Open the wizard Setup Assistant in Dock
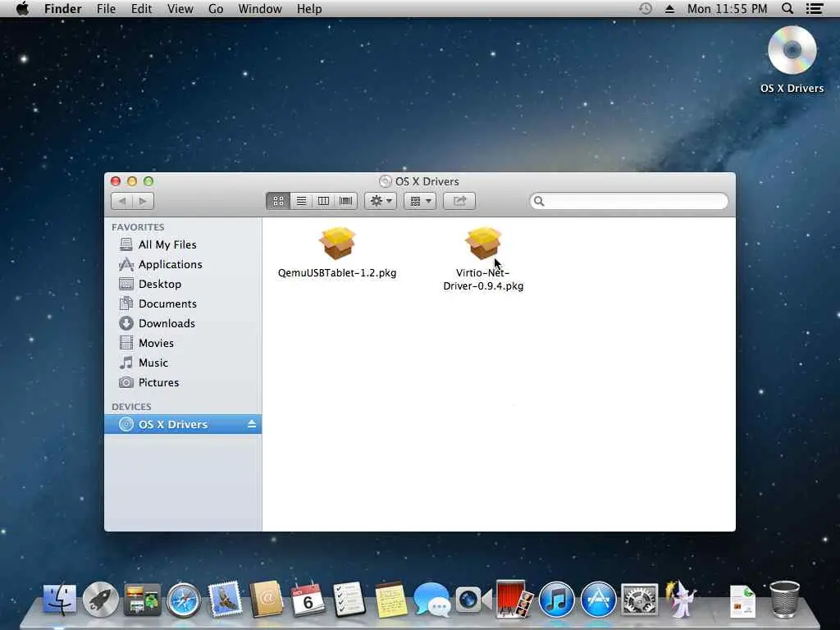The image size is (840, 630). [680, 599]
